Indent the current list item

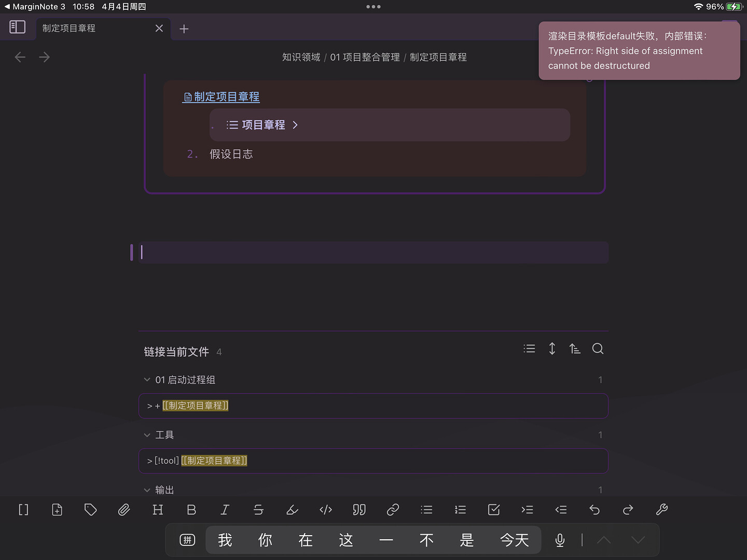tap(527, 510)
